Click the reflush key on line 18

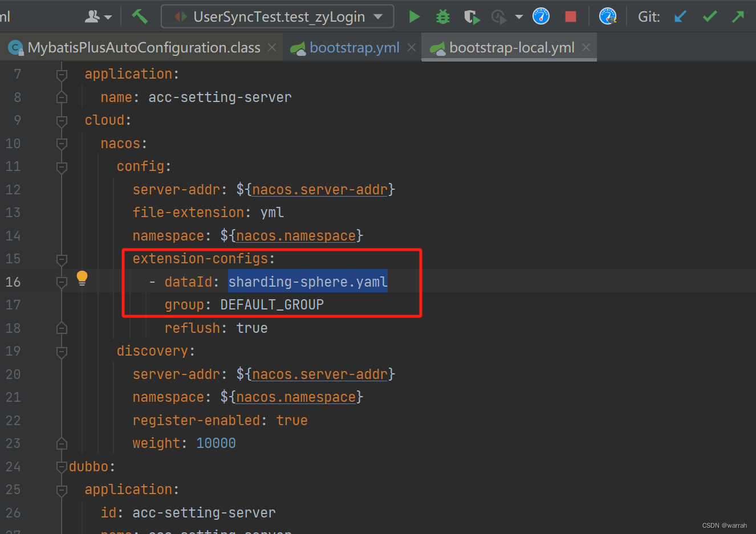[192, 328]
